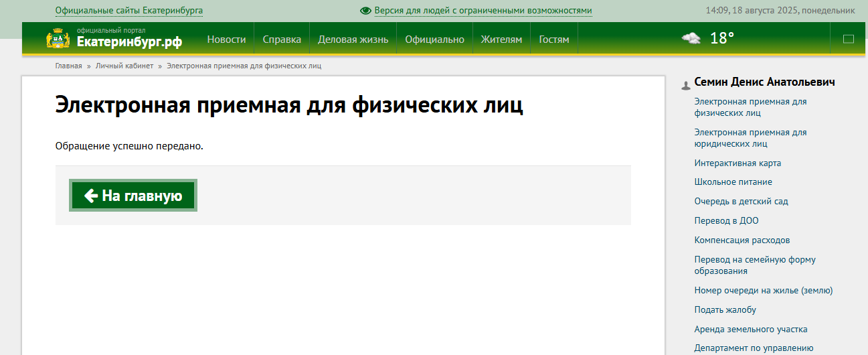Open Версия для людей с ограниченными возможностями
The width and height of the screenshot is (868, 355).
coord(483,11)
